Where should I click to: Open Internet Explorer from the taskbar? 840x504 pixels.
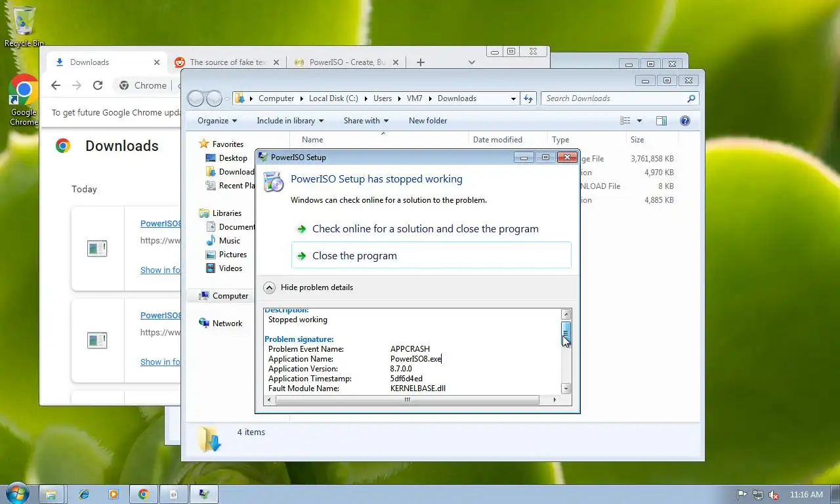[x=84, y=494]
